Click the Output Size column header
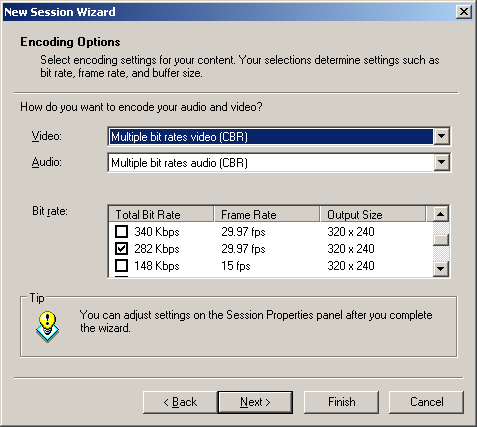Image resolution: width=477 pixels, height=427 pixels. 373,214
